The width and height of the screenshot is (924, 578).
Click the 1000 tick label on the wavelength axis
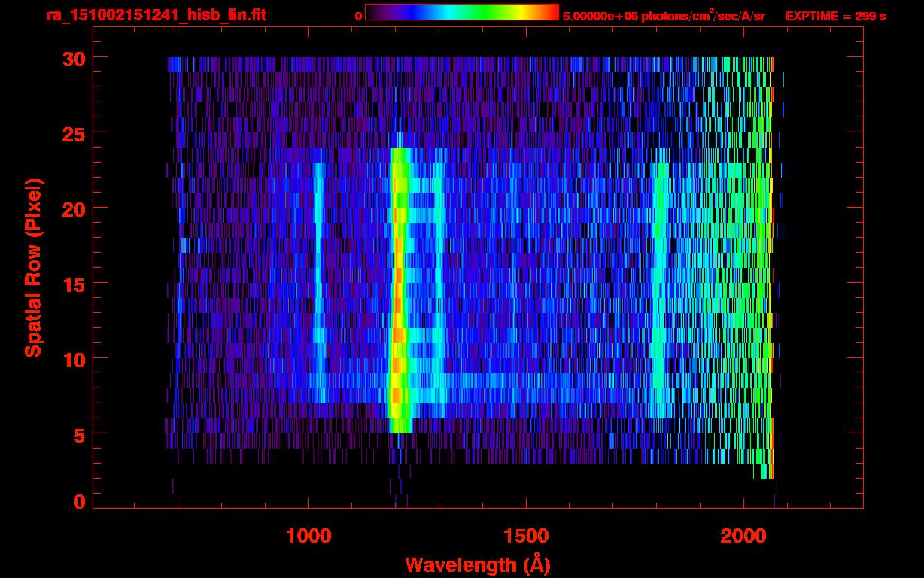[x=309, y=535]
